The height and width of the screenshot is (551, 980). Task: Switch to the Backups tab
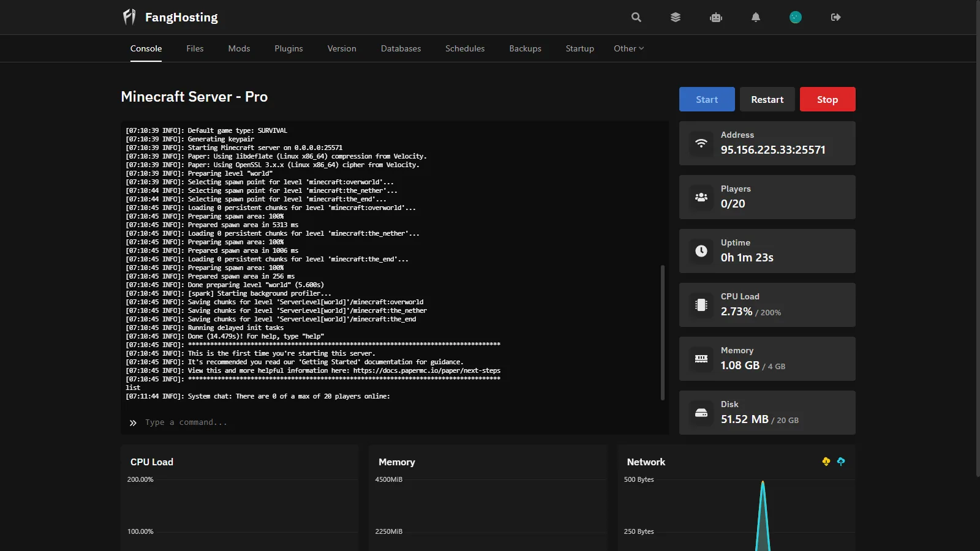click(x=525, y=48)
